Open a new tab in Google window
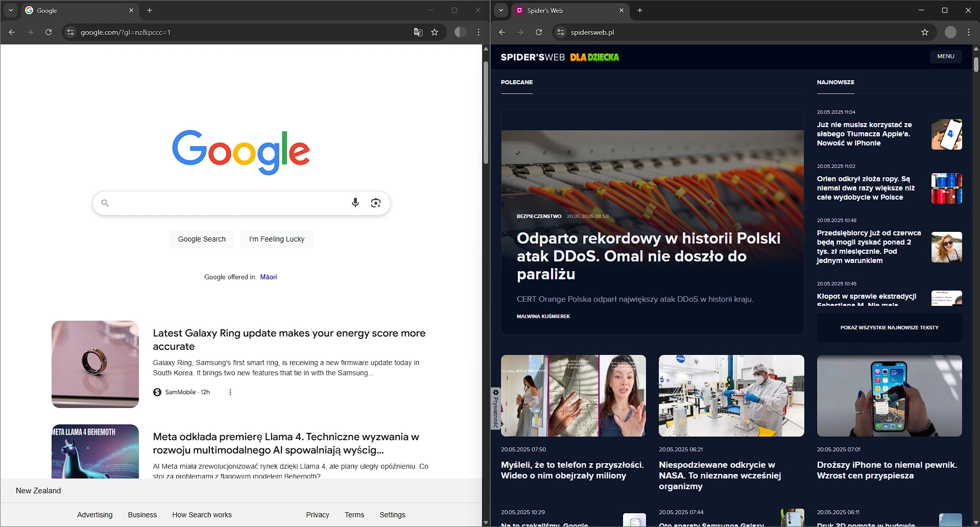The width and height of the screenshot is (980, 527). [150, 10]
